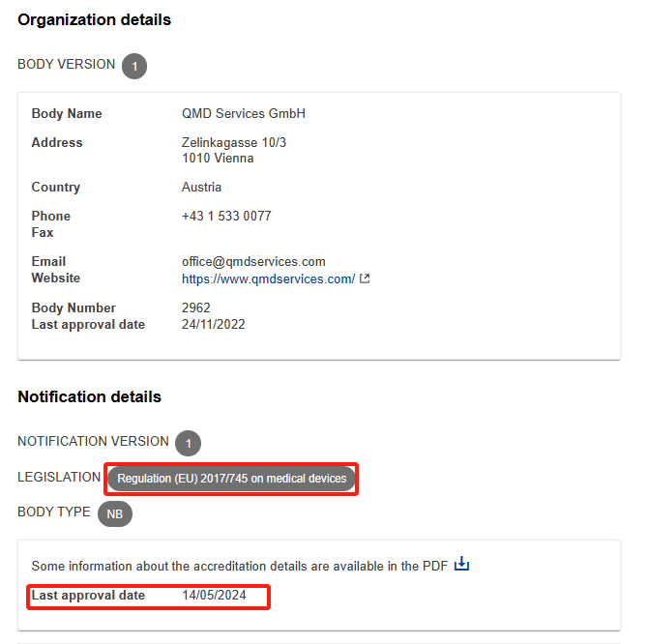Click the Fax field label

tap(43, 233)
